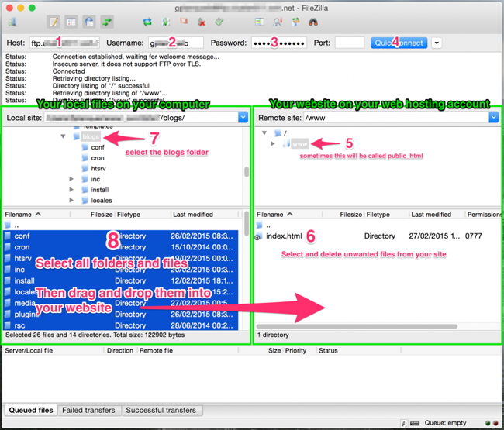Click the Quickconnect button
Viewport: 504px width, 430px height.
[399, 43]
